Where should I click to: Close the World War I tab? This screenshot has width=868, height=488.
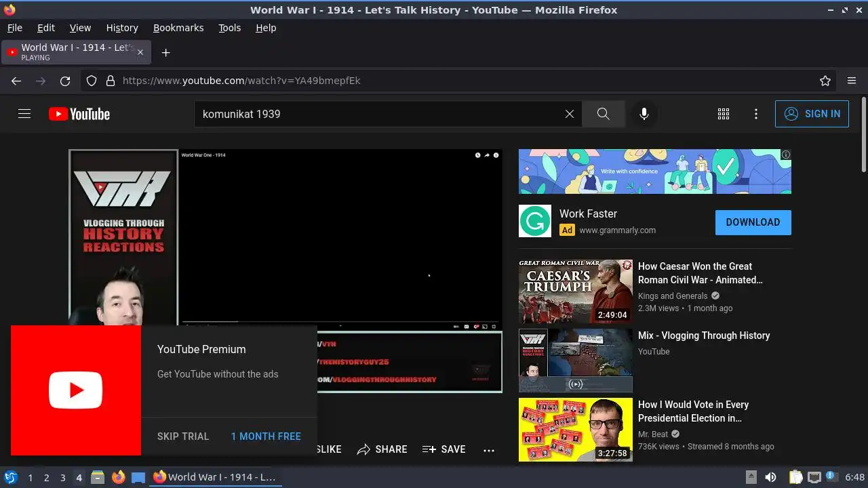point(140,52)
